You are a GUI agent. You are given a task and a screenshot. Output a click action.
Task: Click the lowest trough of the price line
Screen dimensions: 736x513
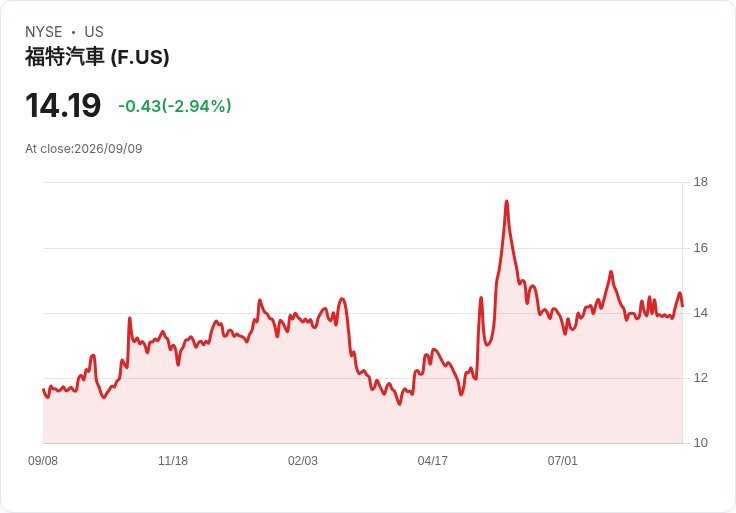click(x=399, y=404)
